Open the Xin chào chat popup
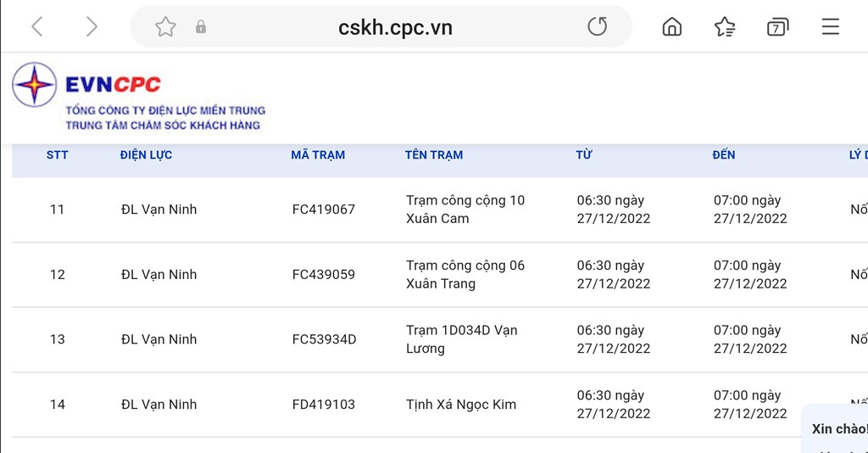 pos(839,428)
